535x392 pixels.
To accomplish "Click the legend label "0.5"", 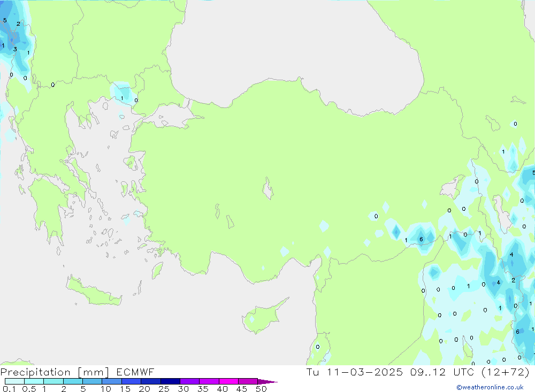I will pos(29,389).
